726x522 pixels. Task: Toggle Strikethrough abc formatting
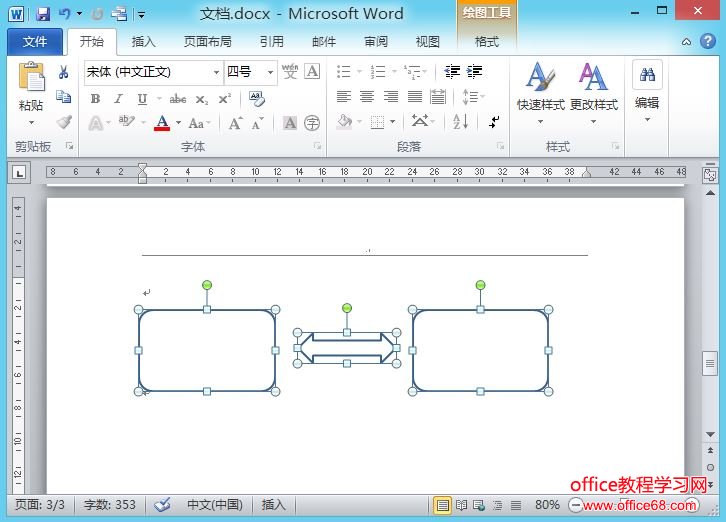pyautogui.click(x=178, y=99)
